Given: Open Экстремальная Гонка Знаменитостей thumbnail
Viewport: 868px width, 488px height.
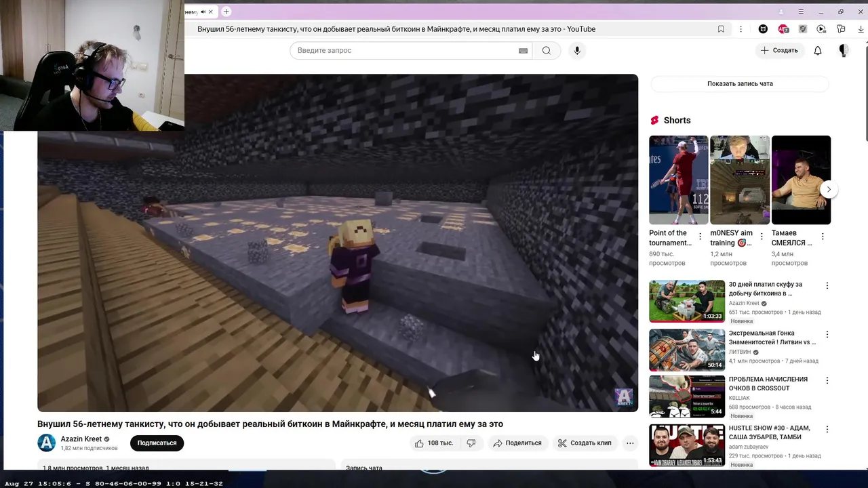Looking at the screenshot, I should pos(687,350).
